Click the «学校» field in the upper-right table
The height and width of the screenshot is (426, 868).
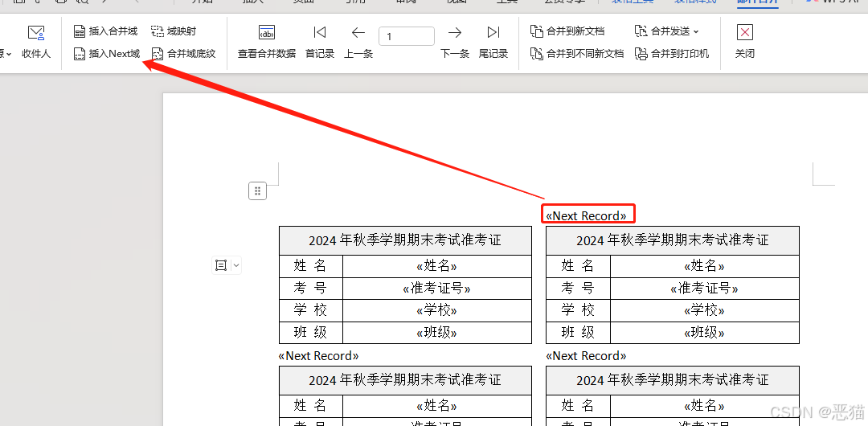pyautogui.click(x=705, y=311)
